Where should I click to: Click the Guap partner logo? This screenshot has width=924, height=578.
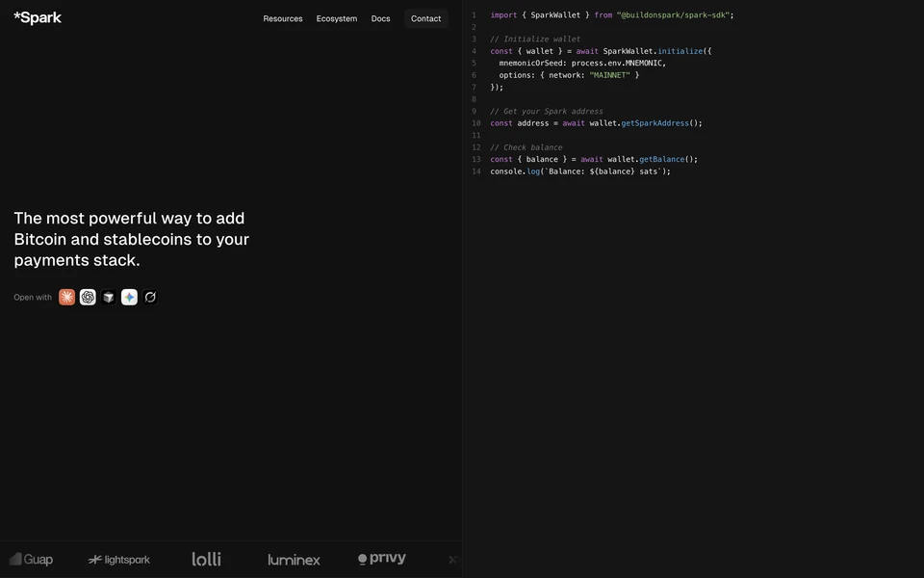click(x=31, y=559)
